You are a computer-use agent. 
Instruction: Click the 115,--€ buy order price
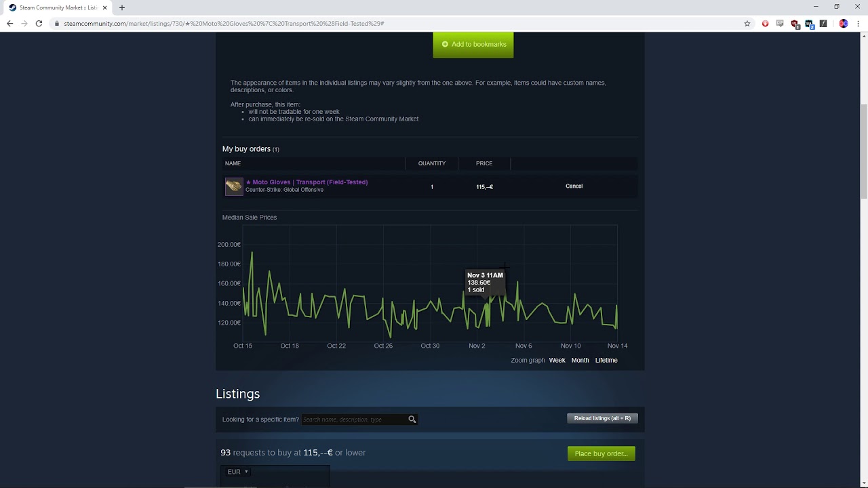click(x=484, y=186)
